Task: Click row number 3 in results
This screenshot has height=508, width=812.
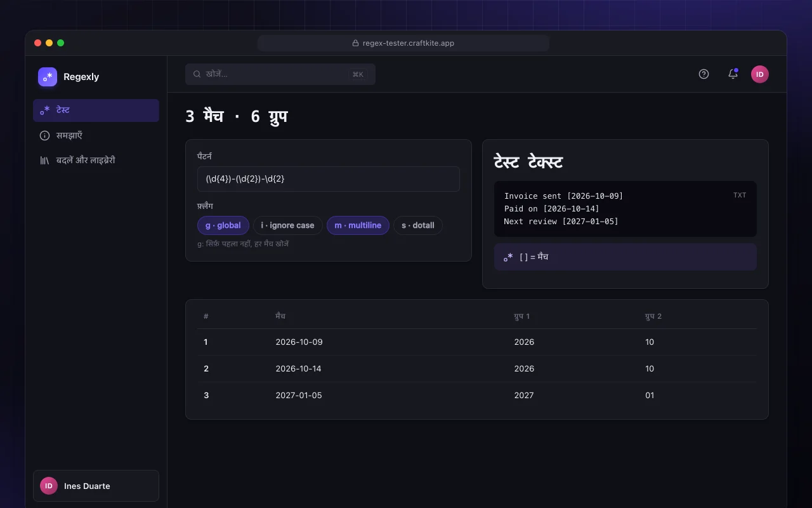Action: coord(206,396)
